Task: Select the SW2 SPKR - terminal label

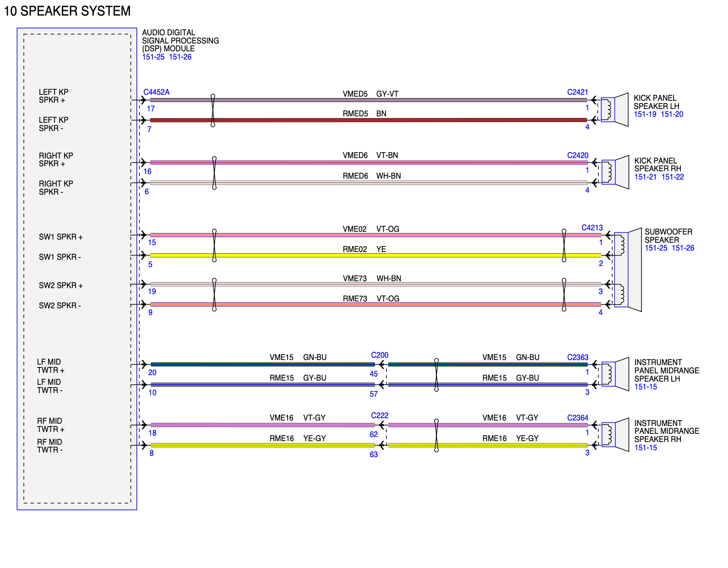Action: [60, 306]
